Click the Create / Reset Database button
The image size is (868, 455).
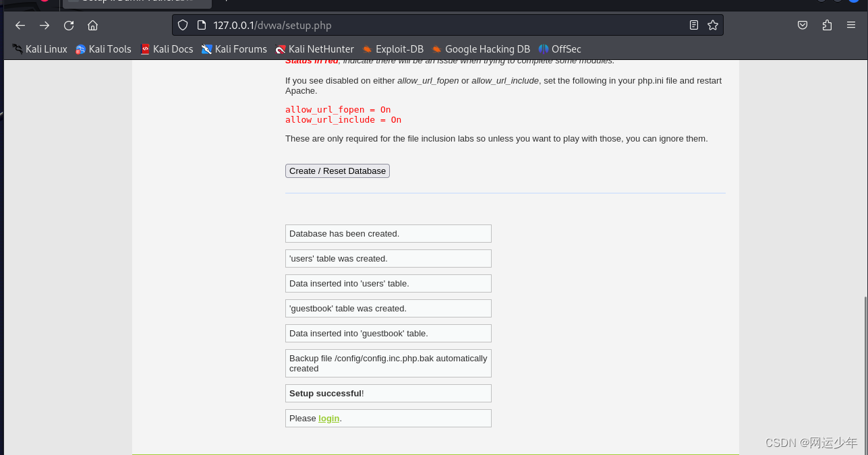(x=337, y=171)
